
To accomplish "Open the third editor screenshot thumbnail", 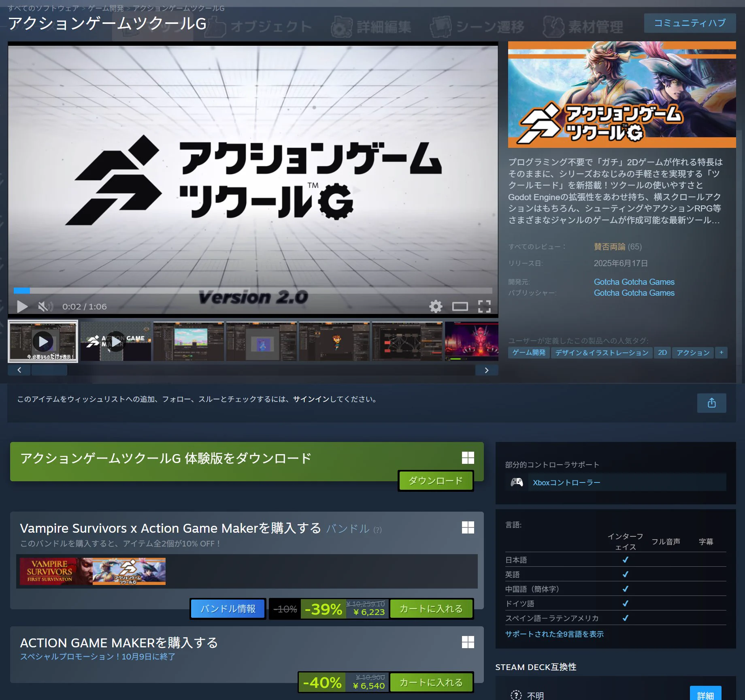I will (334, 341).
